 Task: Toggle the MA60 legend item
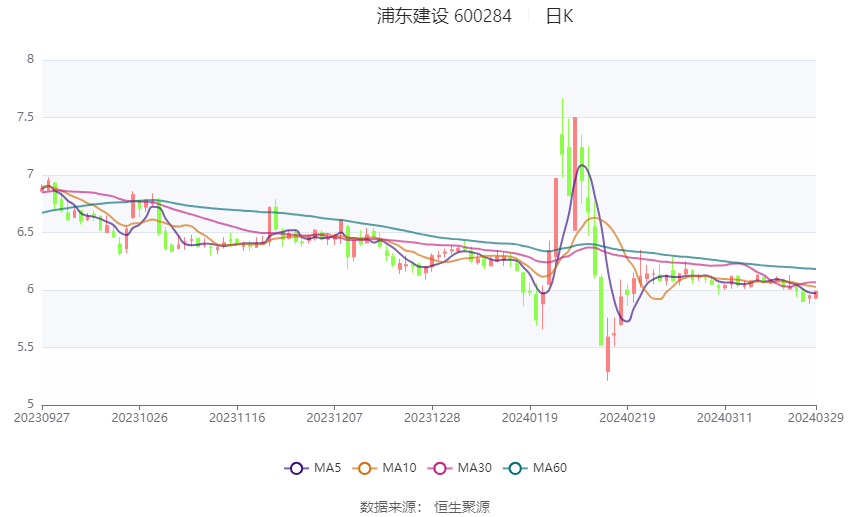pos(535,468)
